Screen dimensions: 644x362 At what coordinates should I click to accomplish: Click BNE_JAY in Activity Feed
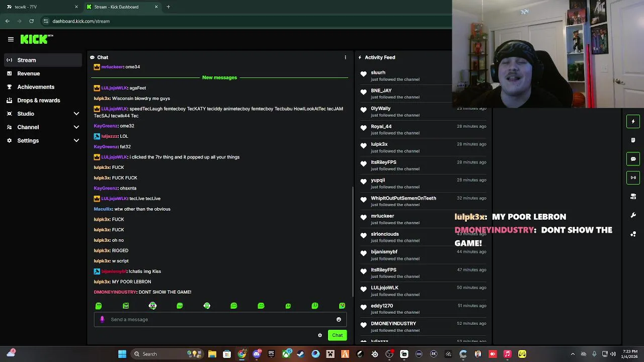pos(381,90)
